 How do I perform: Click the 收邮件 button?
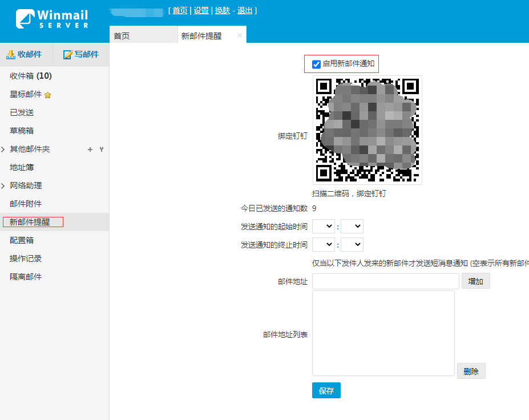click(x=26, y=55)
